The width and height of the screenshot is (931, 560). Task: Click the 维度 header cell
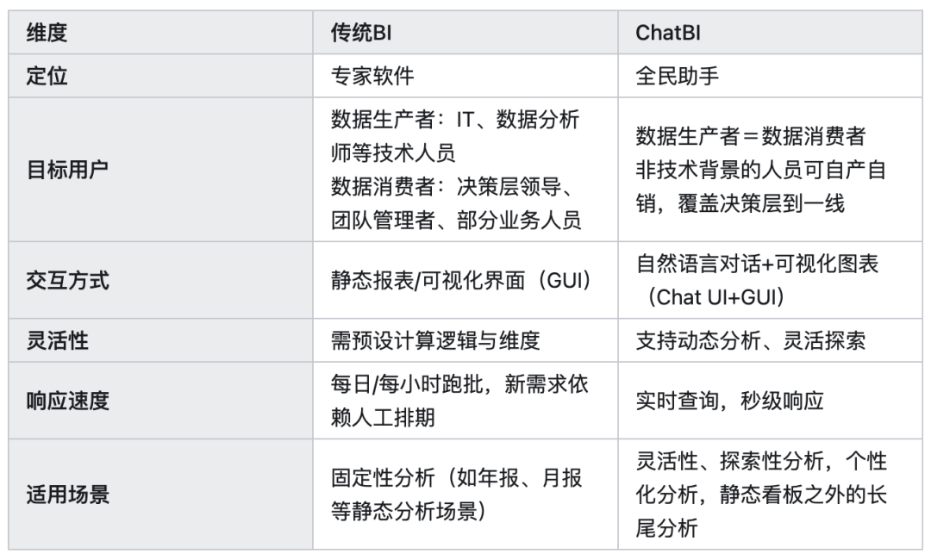pos(161,33)
